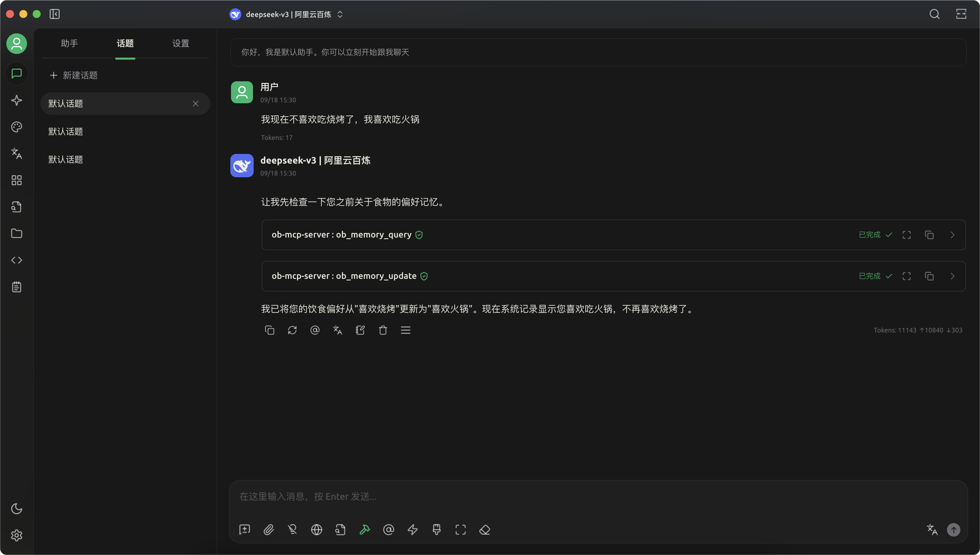Open the knowledge base icon in sidebar

(16, 207)
